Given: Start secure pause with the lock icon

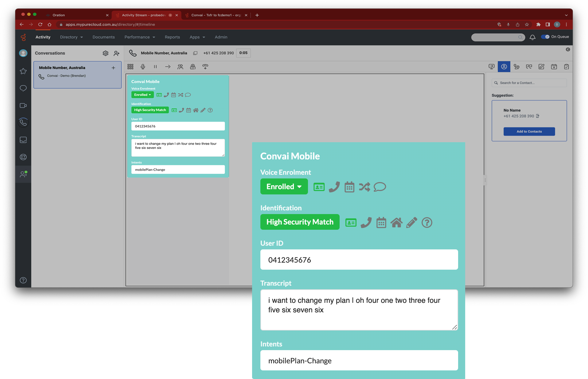Looking at the screenshot, I should (x=193, y=67).
